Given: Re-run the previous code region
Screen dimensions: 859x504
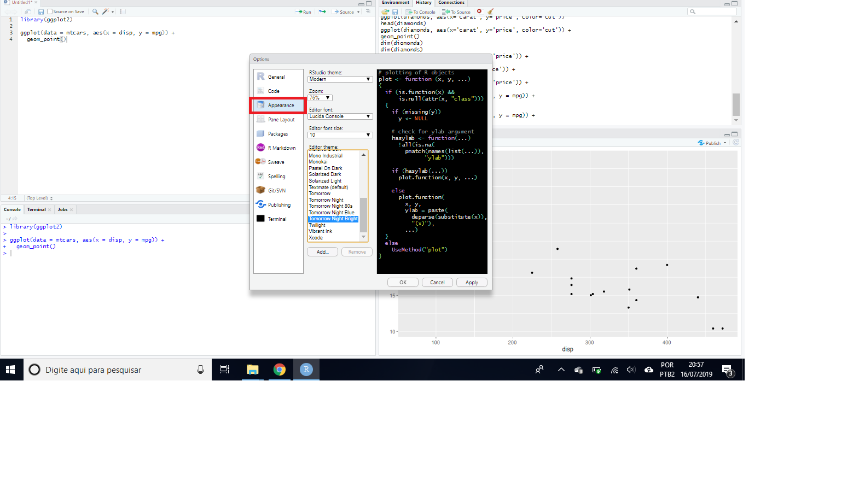Looking at the screenshot, I should tap(322, 11).
